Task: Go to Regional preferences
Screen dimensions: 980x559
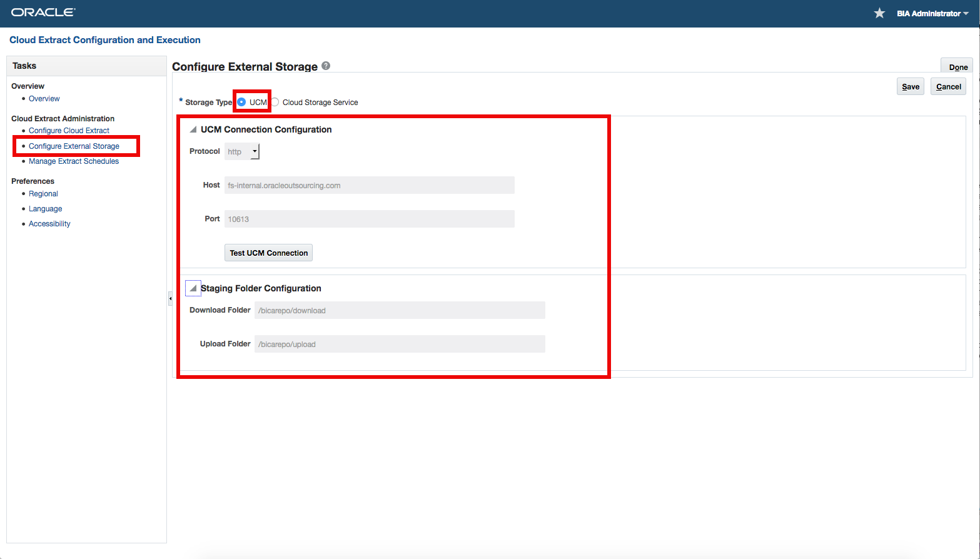Action: click(43, 194)
